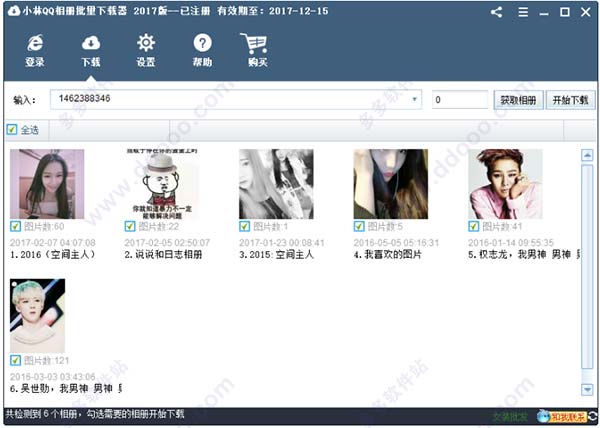Open the 登录 login toolbar icon
Viewport: 600px width, 428px height.
pyautogui.click(x=35, y=50)
